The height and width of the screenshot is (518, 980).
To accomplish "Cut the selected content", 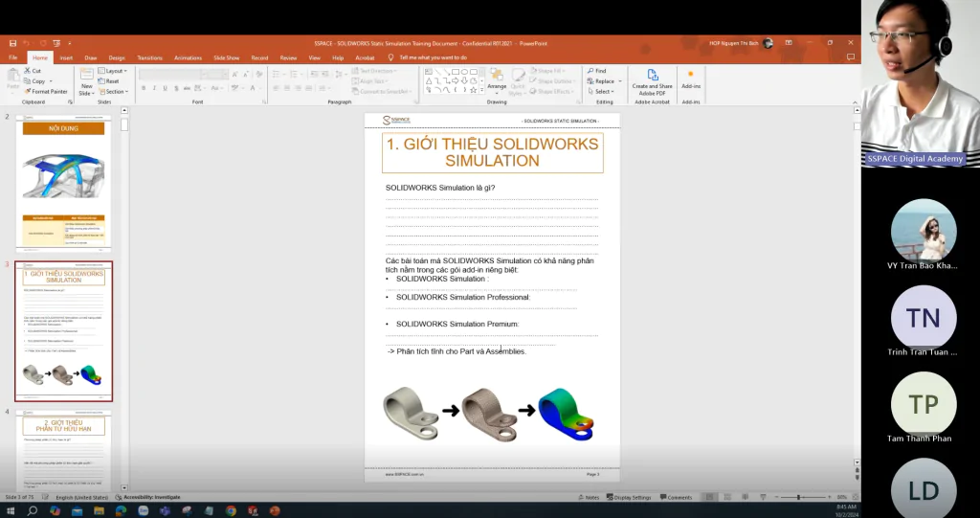I will pos(33,71).
